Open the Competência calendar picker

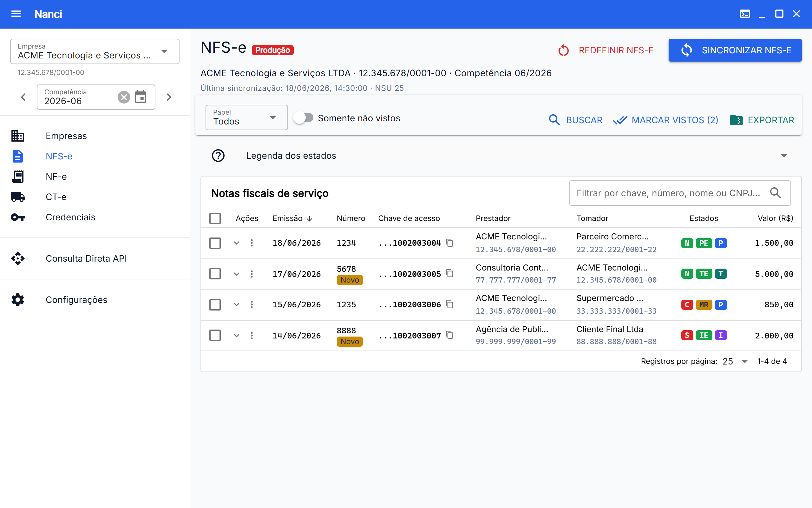pos(141,97)
